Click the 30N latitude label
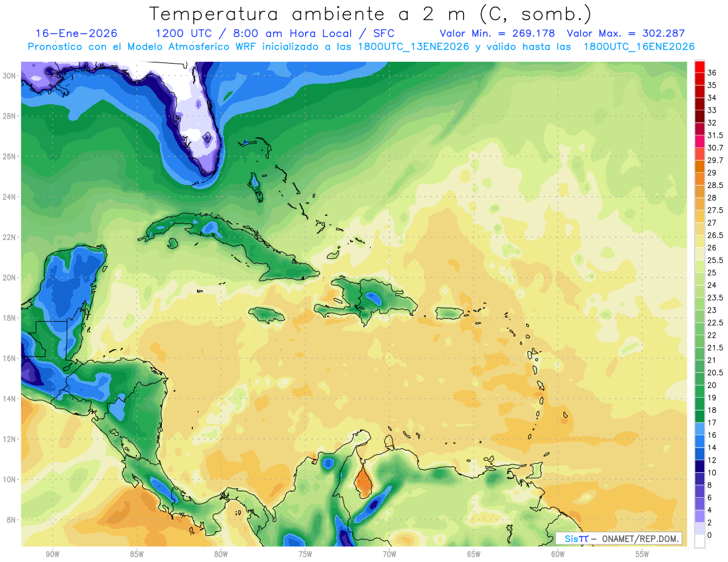The height and width of the screenshot is (562, 728). [9, 76]
